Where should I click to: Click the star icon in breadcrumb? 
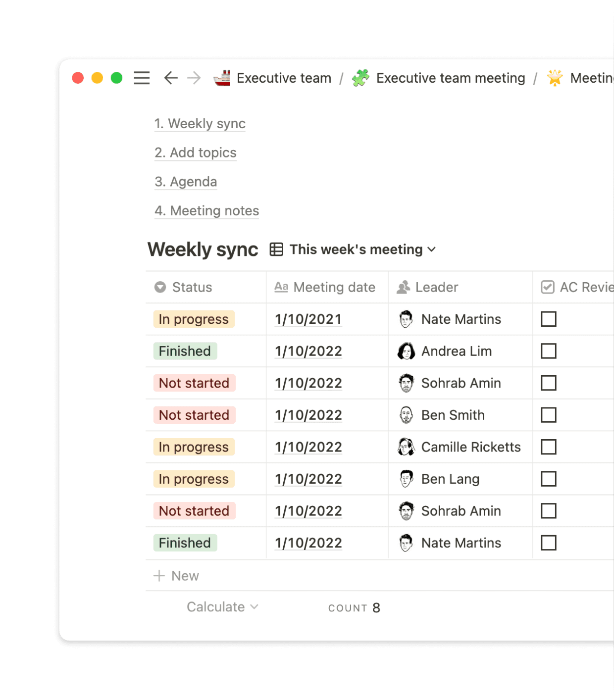555,78
